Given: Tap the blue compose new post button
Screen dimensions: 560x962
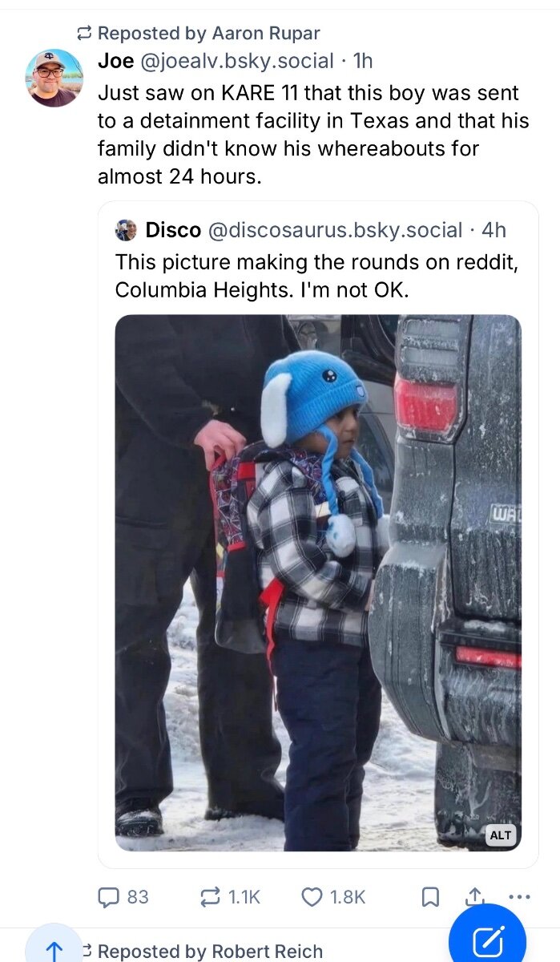Looking at the screenshot, I should tap(487, 942).
